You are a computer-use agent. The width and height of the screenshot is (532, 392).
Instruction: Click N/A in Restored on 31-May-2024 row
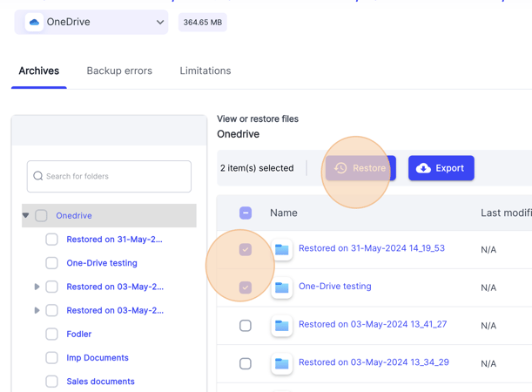tap(488, 250)
